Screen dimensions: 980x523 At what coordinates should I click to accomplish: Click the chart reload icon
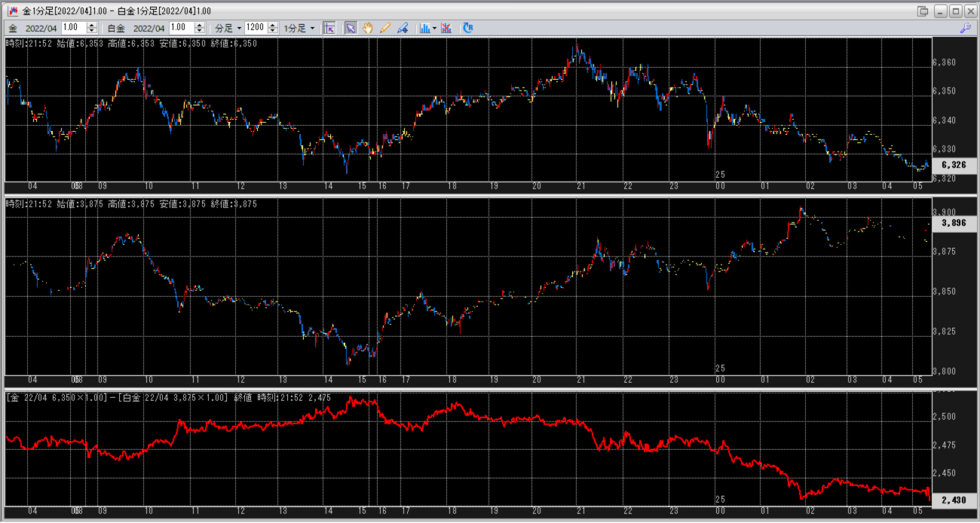(x=468, y=28)
